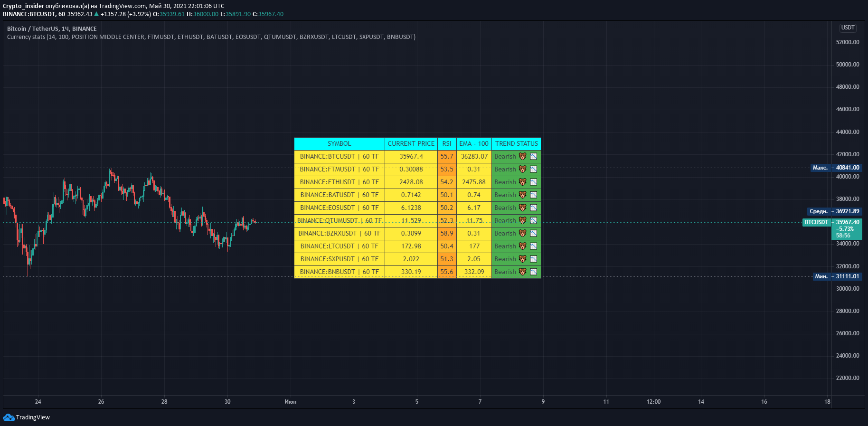Click the downtrend chart icon in LTCUSDT row
This screenshot has height=426, width=868.
[534, 246]
